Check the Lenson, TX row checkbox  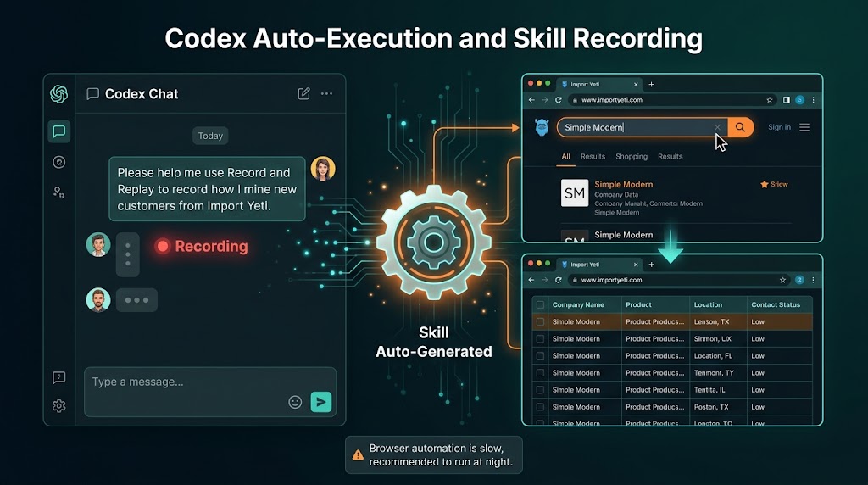540,321
